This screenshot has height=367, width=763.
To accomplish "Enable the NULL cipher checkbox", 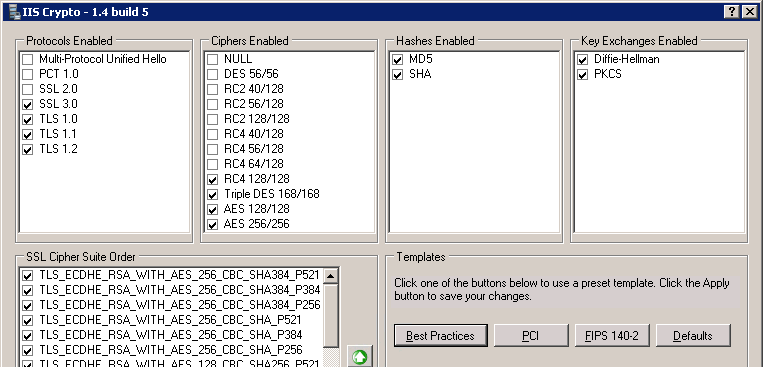I will [213, 59].
